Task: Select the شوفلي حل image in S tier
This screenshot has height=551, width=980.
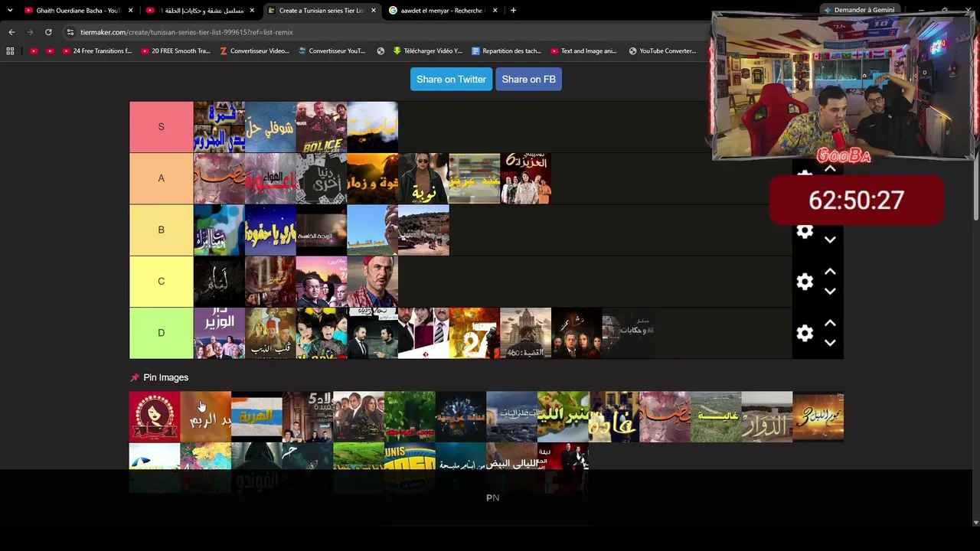Action: [270, 127]
